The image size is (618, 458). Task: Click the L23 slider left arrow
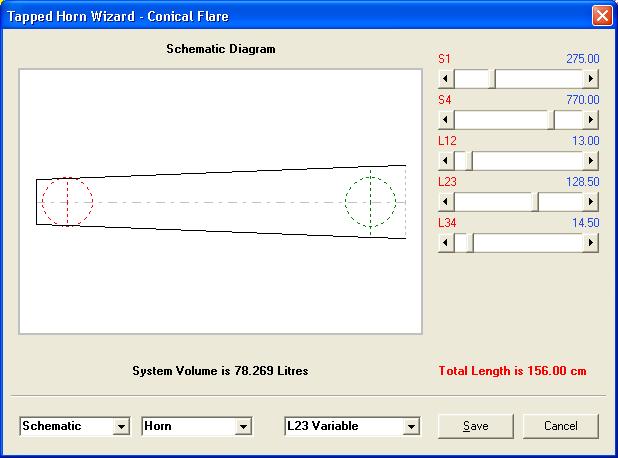pos(446,201)
